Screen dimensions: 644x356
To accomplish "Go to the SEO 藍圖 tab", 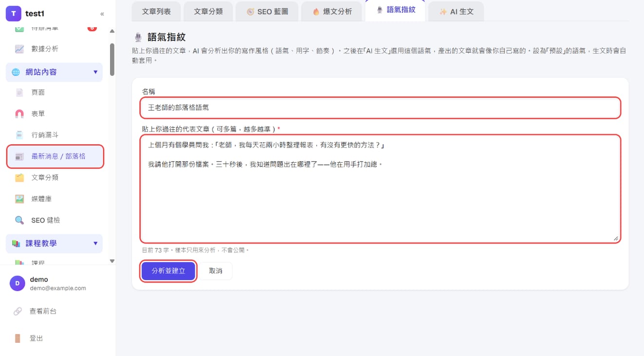I will (267, 11).
